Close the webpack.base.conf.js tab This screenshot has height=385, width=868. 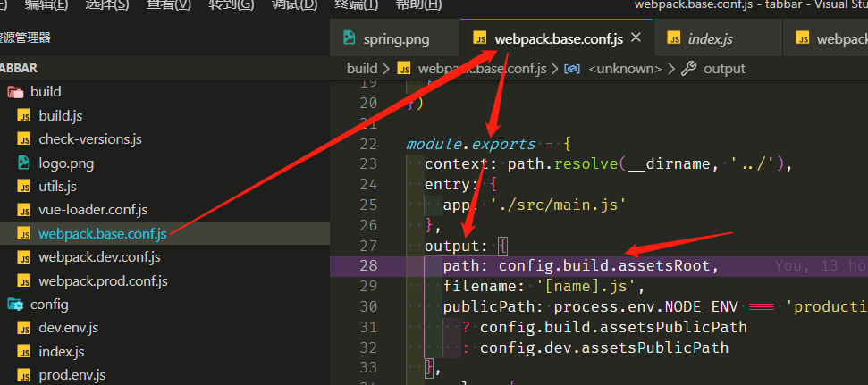tap(636, 38)
